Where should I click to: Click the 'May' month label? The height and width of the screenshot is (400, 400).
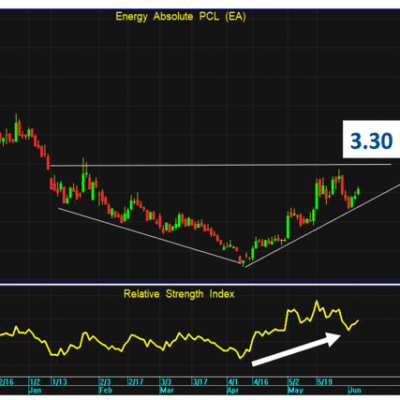pyautogui.click(x=296, y=390)
